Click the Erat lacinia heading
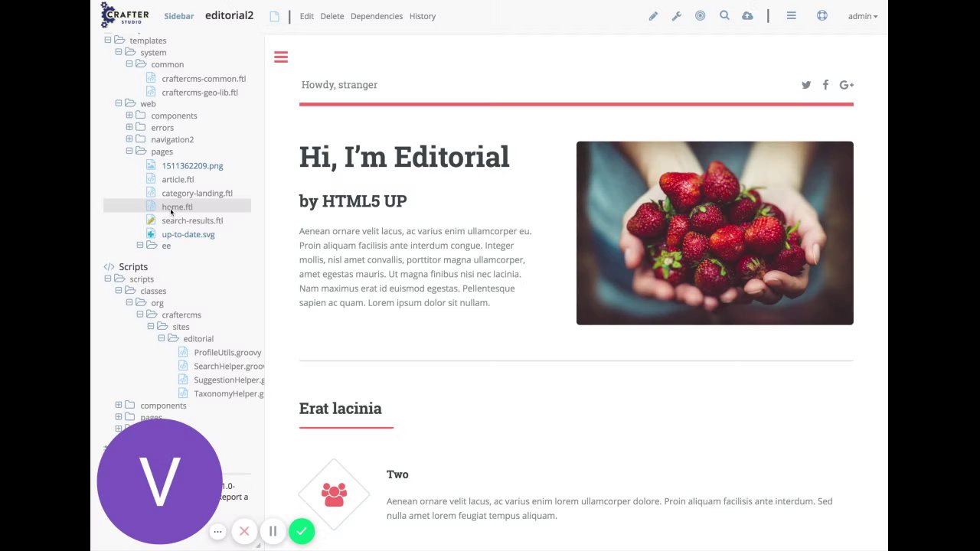Viewport: 980px width, 551px height. tap(340, 409)
